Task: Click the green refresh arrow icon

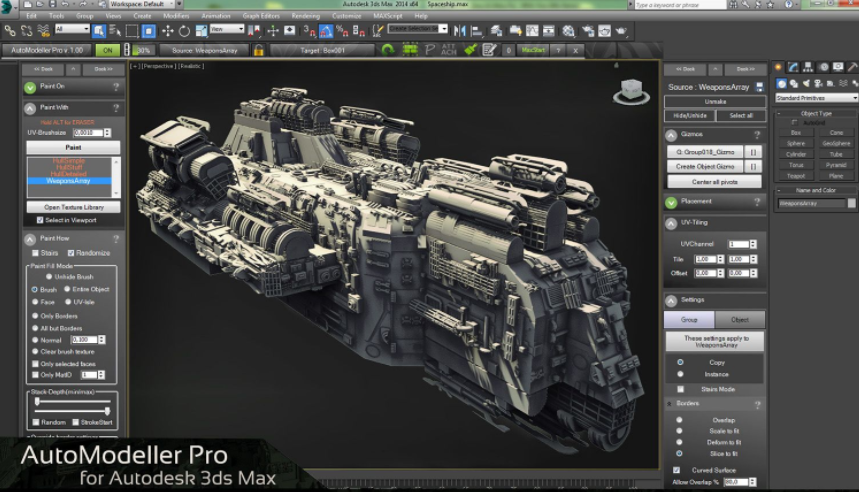Action: [388, 50]
